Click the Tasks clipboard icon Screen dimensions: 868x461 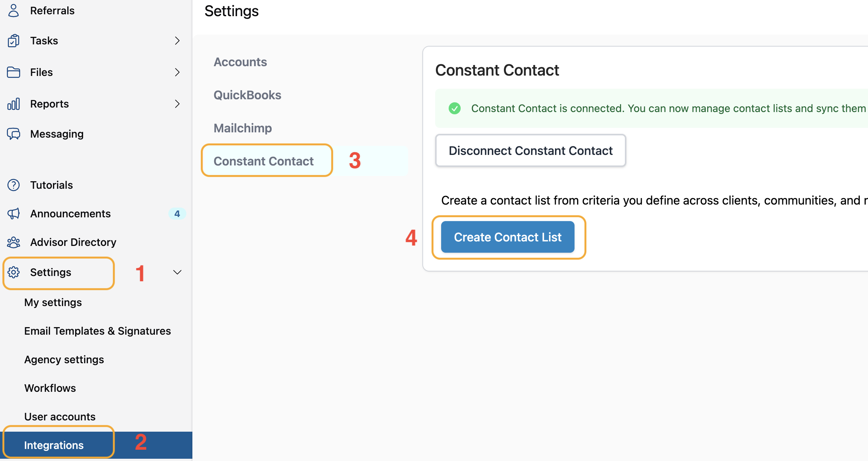point(14,41)
